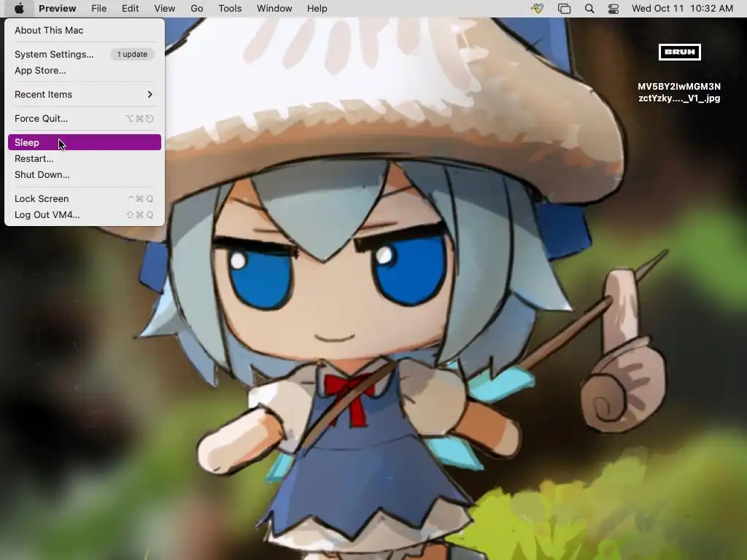Select Sleep in the Apple menu
The width and height of the screenshot is (747, 560).
click(x=85, y=142)
